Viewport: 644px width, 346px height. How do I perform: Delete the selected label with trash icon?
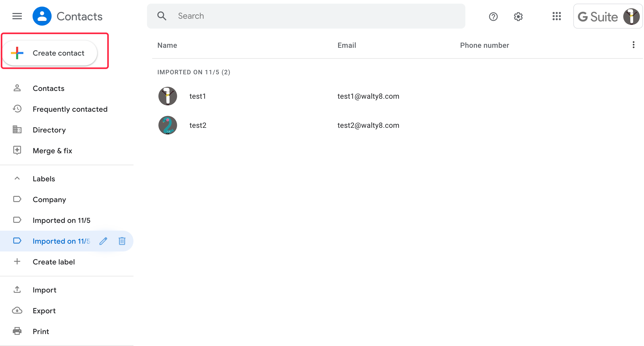point(122,241)
